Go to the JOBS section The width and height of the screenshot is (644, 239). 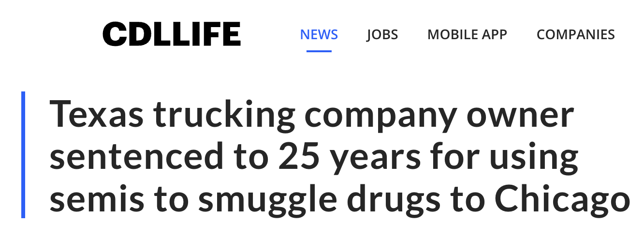click(382, 35)
